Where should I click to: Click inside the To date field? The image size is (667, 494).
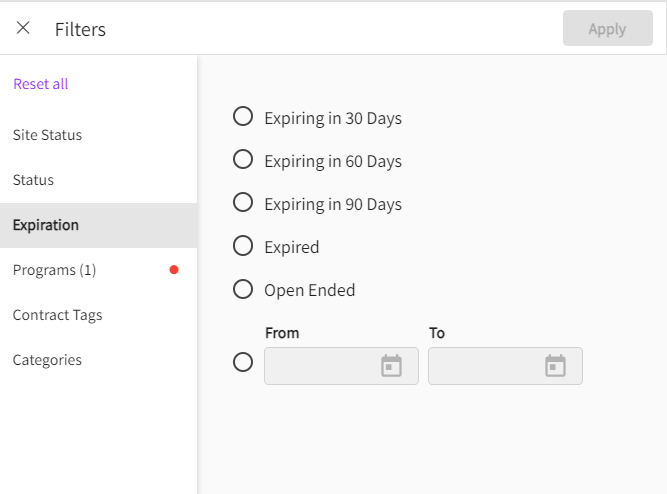pos(484,366)
